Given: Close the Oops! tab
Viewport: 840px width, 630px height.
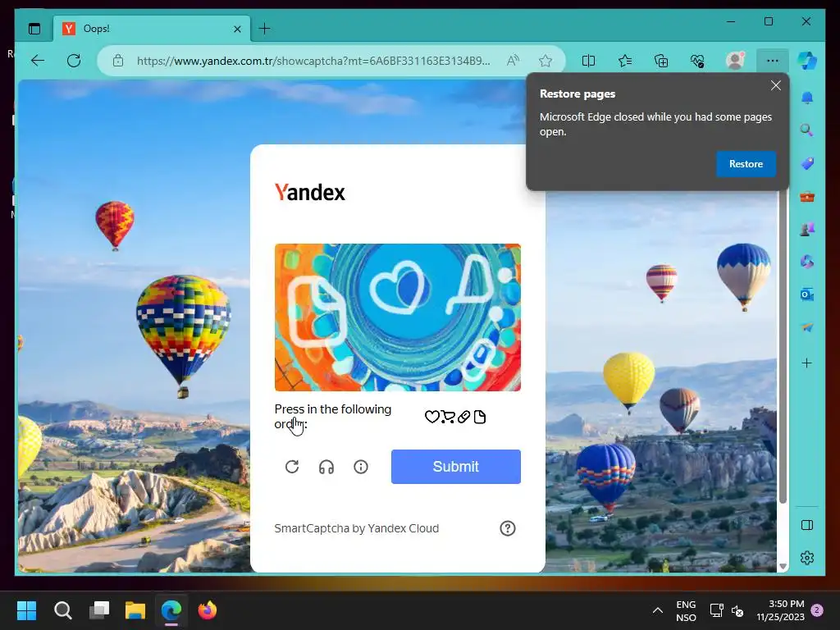Looking at the screenshot, I should (x=237, y=29).
